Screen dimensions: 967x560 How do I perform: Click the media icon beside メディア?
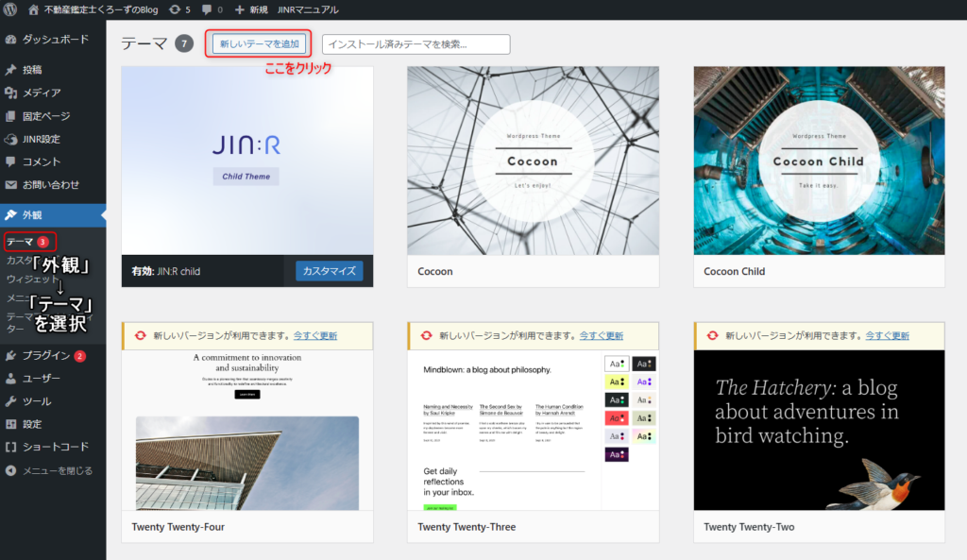coord(10,93)
